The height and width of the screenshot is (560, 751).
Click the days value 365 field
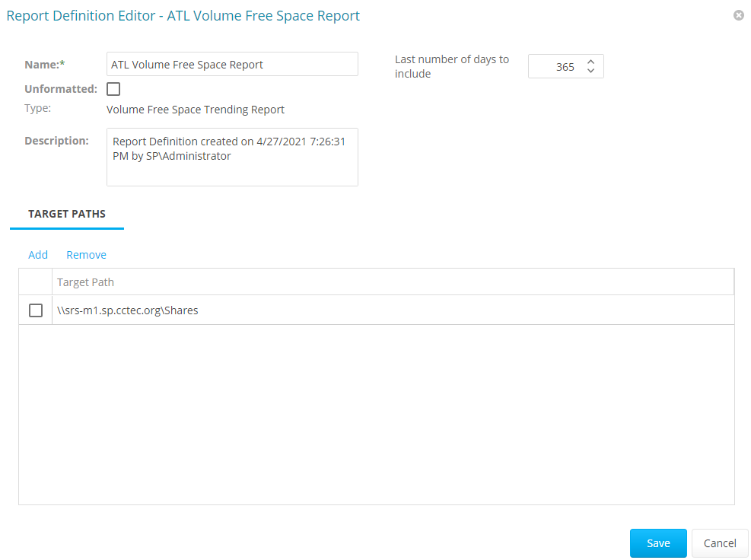coord(563,66)
